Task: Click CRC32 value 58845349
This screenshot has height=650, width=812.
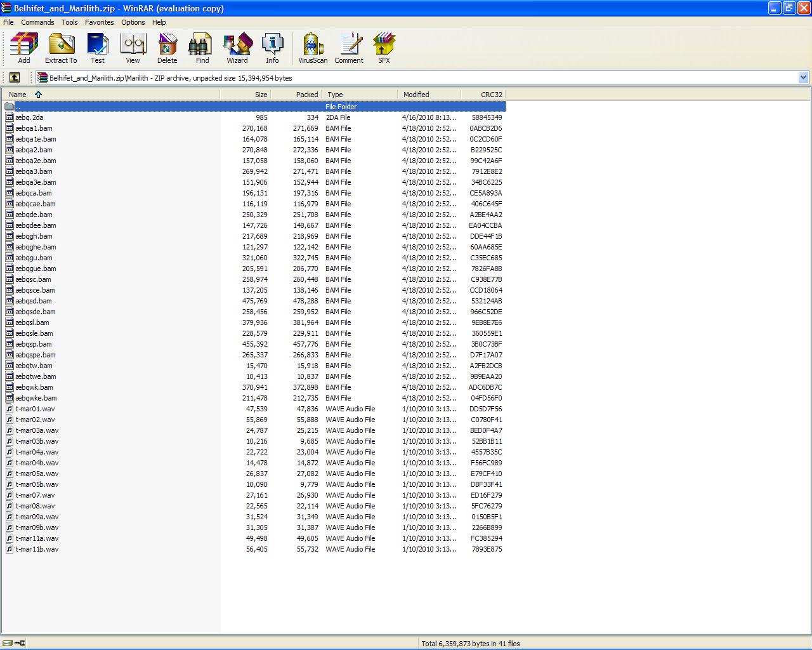Action: 487,117
